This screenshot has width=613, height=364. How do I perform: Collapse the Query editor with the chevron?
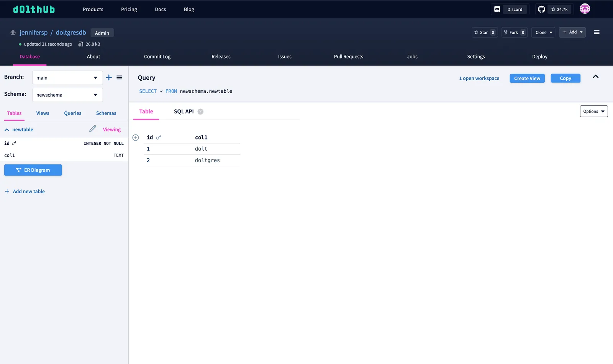click(595, 77)
